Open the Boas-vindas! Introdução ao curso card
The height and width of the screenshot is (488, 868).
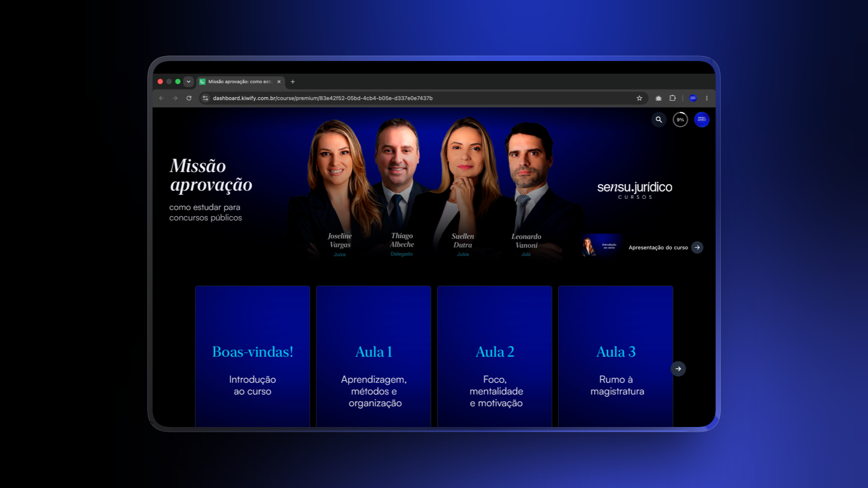[252, 357]
